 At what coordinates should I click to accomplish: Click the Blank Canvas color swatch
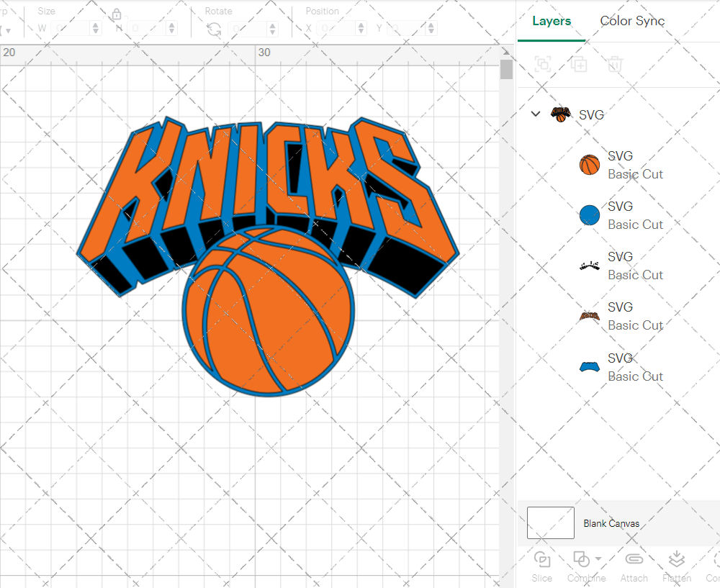pyautogui.click(x=551, y=523)
